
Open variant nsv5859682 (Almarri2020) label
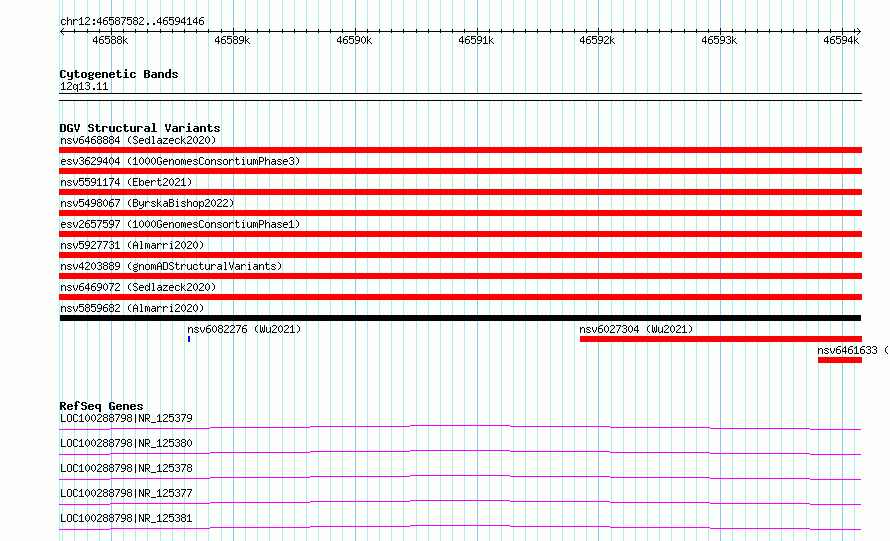(x=132, y=308)
